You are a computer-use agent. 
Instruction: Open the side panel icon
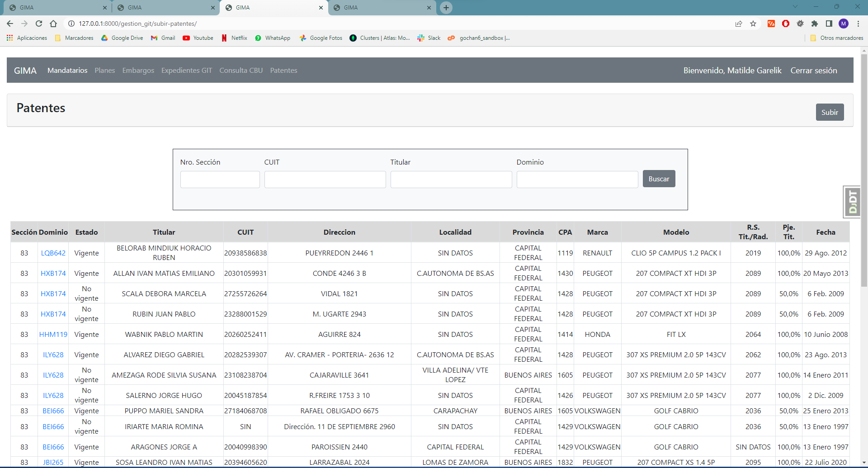[829, 24]
